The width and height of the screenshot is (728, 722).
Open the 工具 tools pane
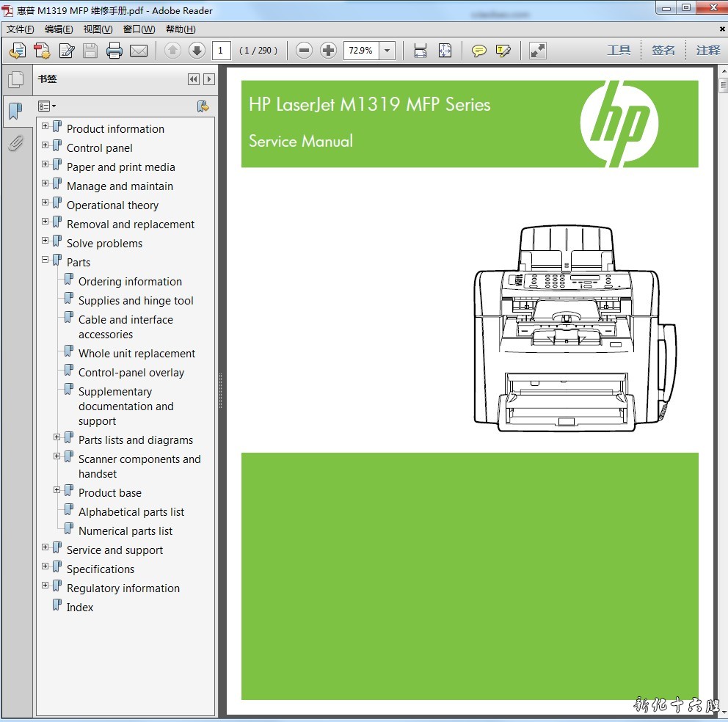619,51
